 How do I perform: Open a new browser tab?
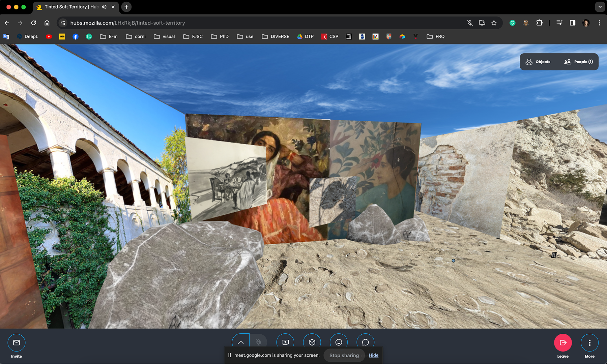126,7
